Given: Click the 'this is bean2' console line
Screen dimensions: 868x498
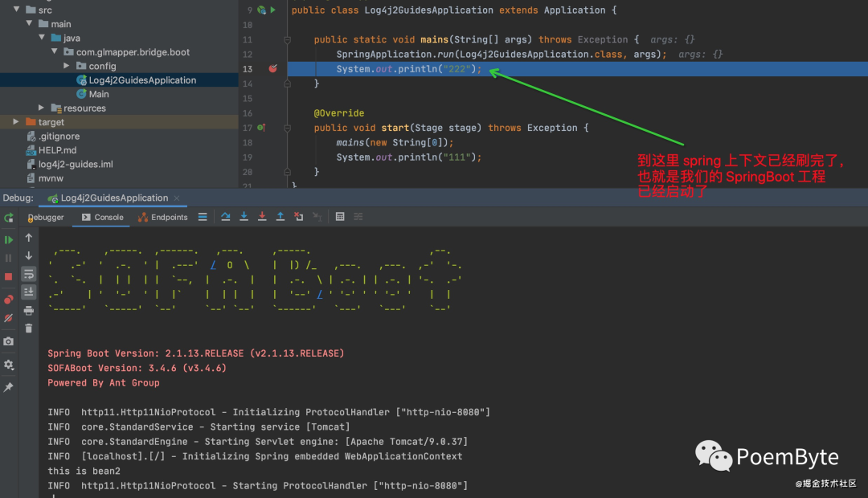Looking at the screenshot, I should click(x=84, y=471).
